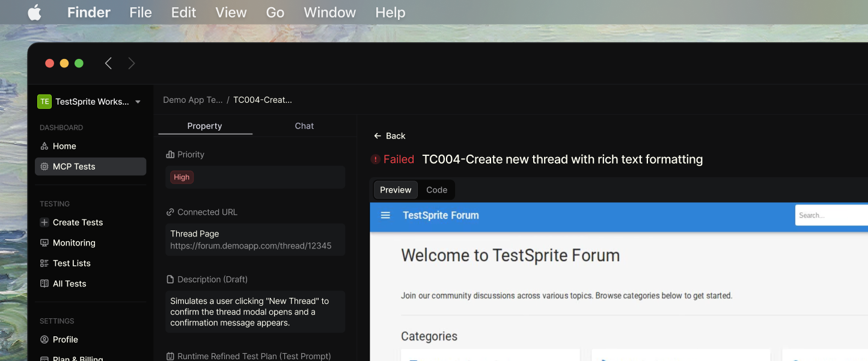Screen dimensions: 868x361
Task: Click the Test Lists icon
Action: pos(44,263)
